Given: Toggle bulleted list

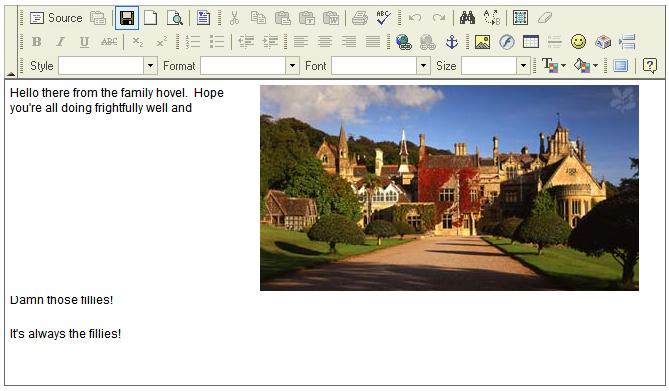Looking at the screenshot, I should coord(217,42).
